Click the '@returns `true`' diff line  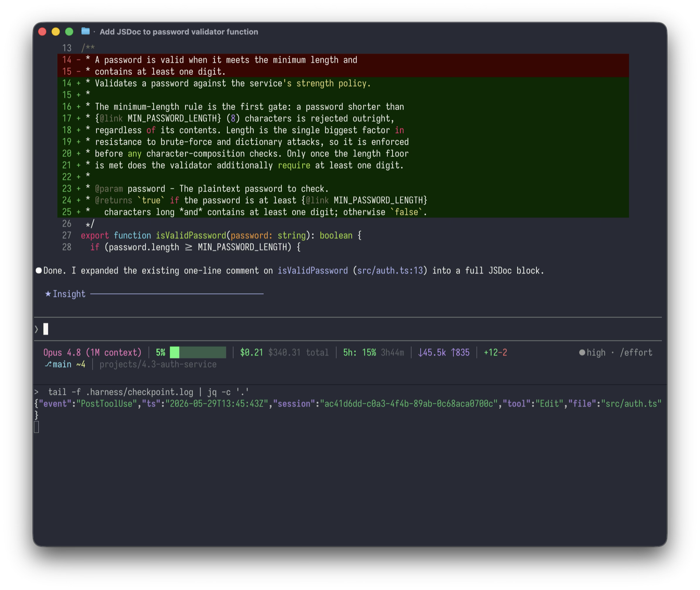343,200
